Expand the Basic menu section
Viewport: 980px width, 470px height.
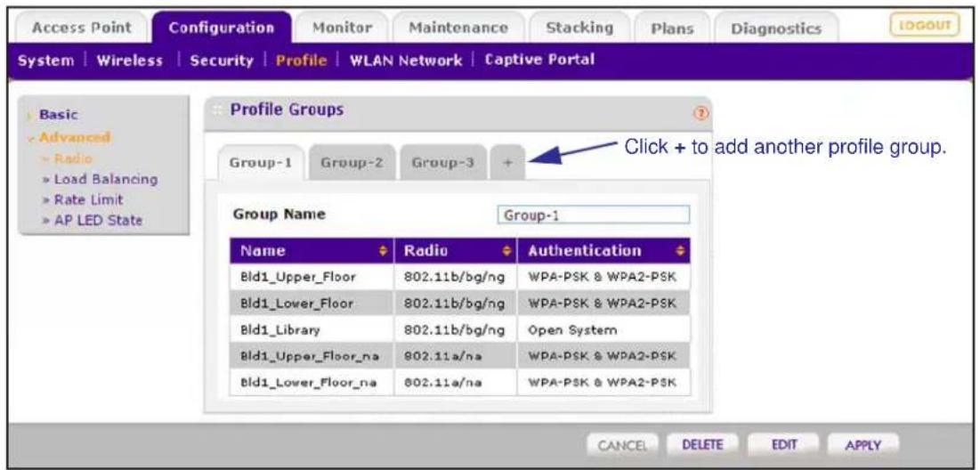(58, 115)
